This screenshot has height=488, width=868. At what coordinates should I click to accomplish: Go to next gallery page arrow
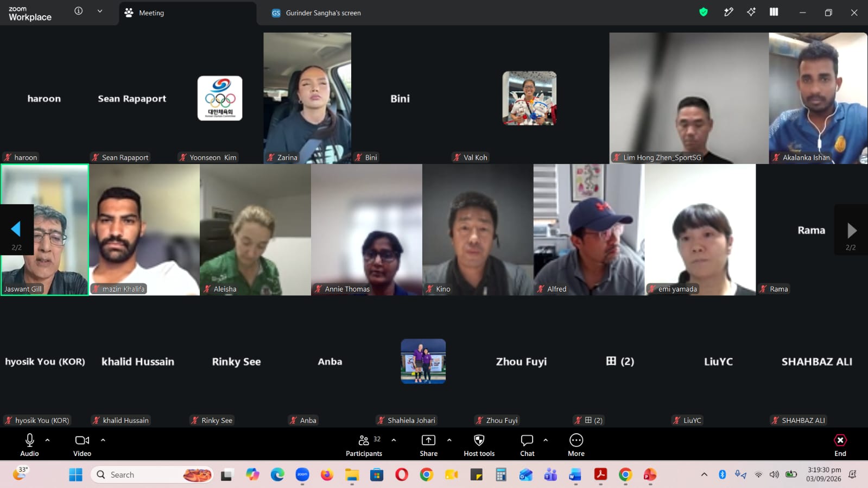click(851, 230)
